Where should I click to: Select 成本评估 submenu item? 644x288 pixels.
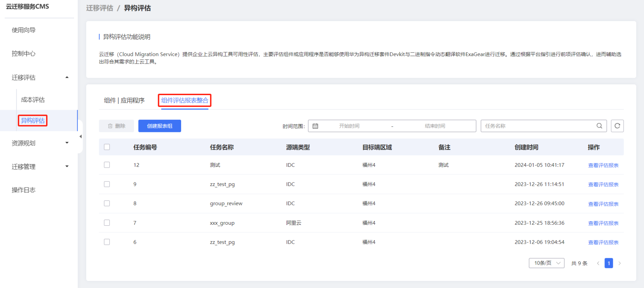[33, 100]
